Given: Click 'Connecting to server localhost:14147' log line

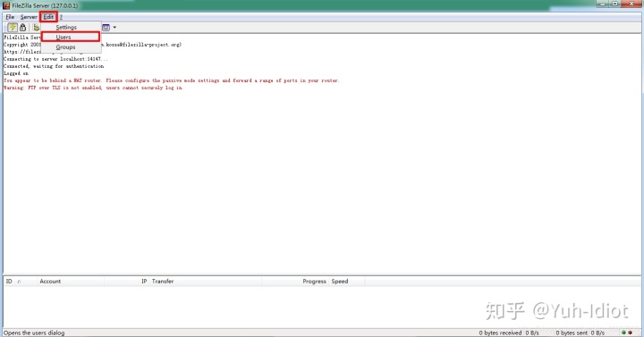Looking at the screenshot, I should tap(55, 59).
